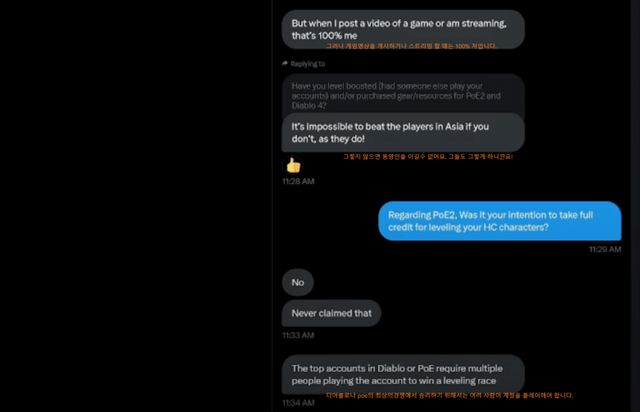Click the "Replying to" label
Image resolution: width=640 pixels, height=412 pixels.
pos(311,63)
